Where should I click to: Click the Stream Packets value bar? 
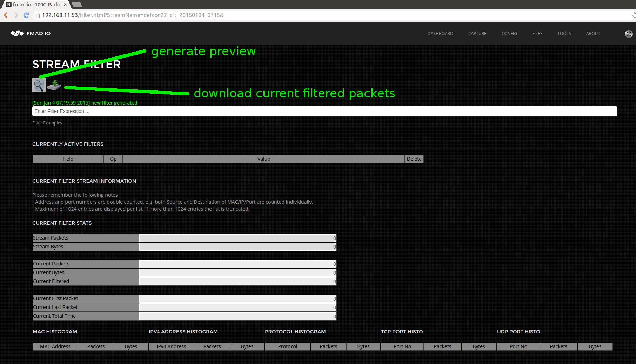(237, 238)
